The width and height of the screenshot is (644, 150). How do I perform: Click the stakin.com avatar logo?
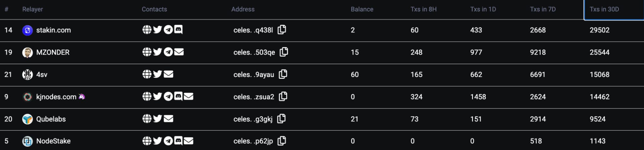(27, 30)
